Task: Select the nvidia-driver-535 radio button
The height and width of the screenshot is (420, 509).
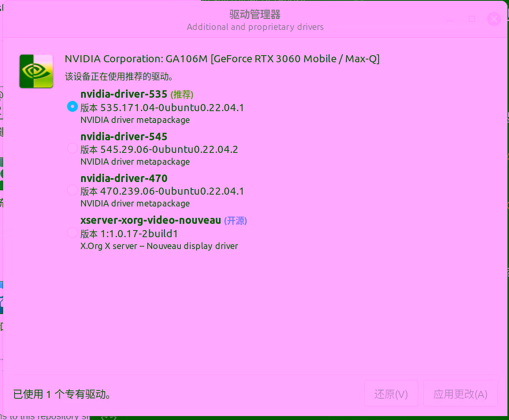Action: coord(72,106)
